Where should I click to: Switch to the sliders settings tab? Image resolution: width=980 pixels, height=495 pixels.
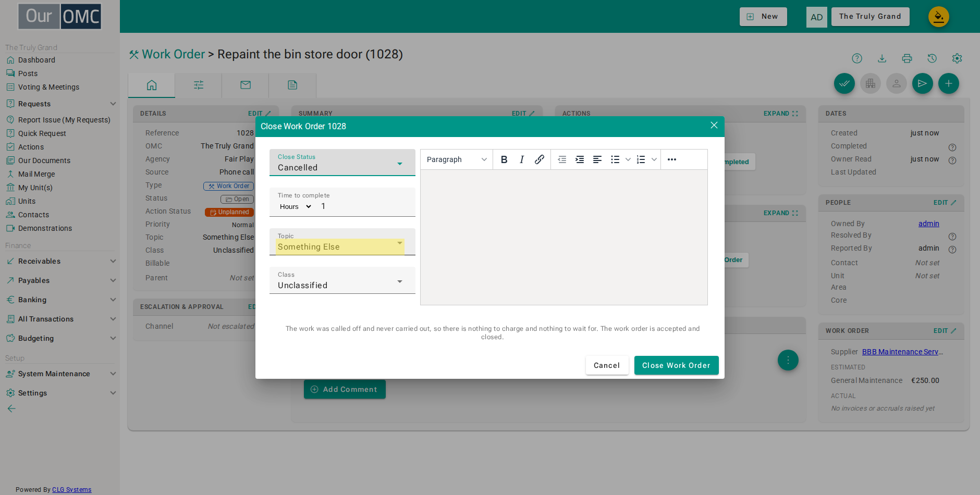tap(199, 85)
